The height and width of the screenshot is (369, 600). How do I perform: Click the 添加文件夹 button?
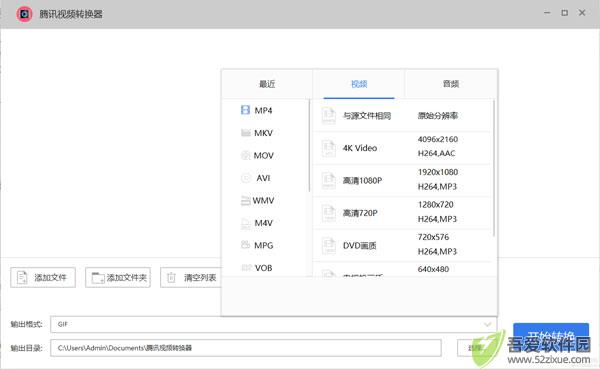(x=118, y=278)
